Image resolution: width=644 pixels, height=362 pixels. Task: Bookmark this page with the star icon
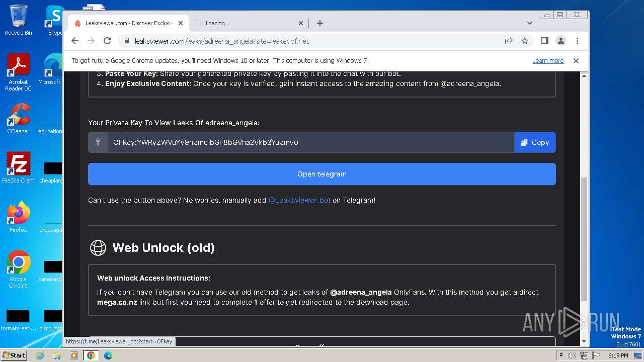[x=525, y=41]
